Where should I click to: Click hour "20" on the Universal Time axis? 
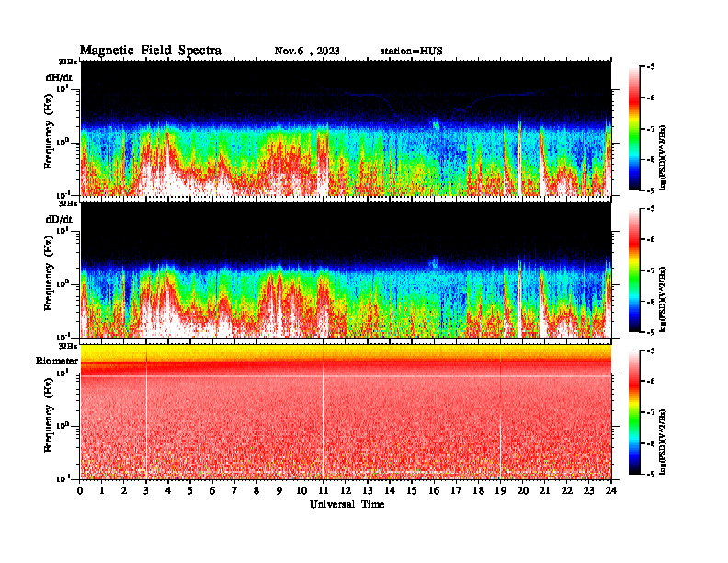pyautogui.click(x=523, y=490)
